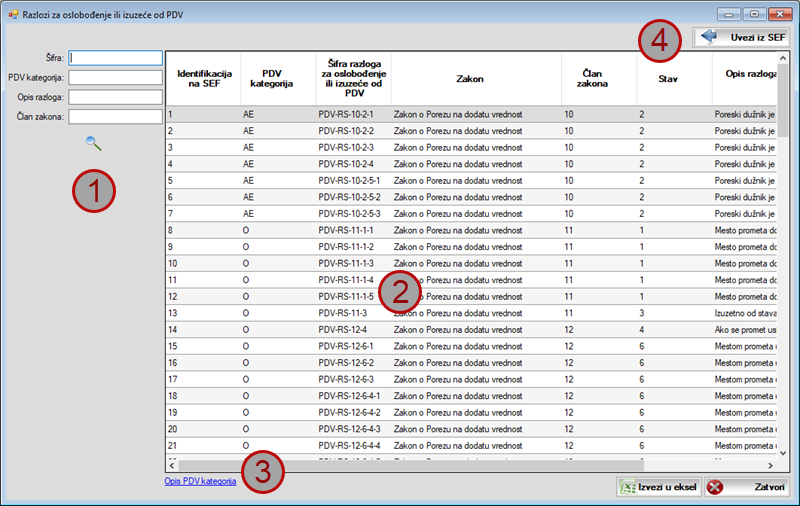800x506 pixels.
Task: Select row with code PDV-RS-10-2-3
Action: [472, 147]
